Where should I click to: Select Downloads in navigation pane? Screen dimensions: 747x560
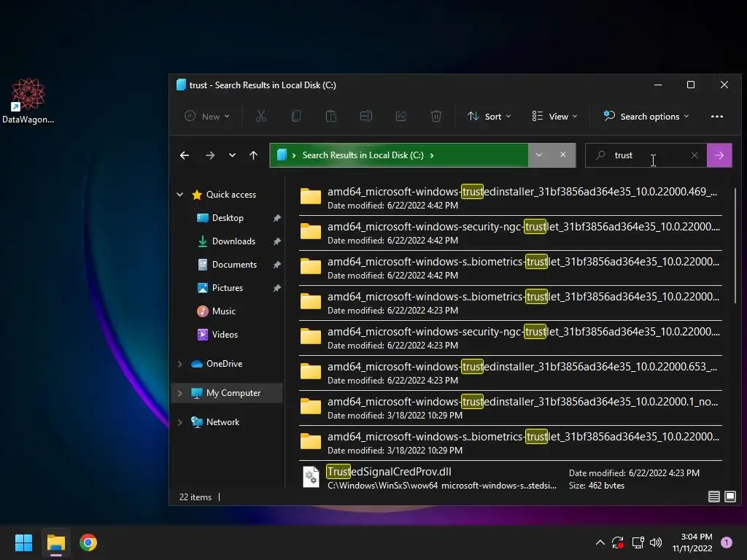click(x=233, y=241)
